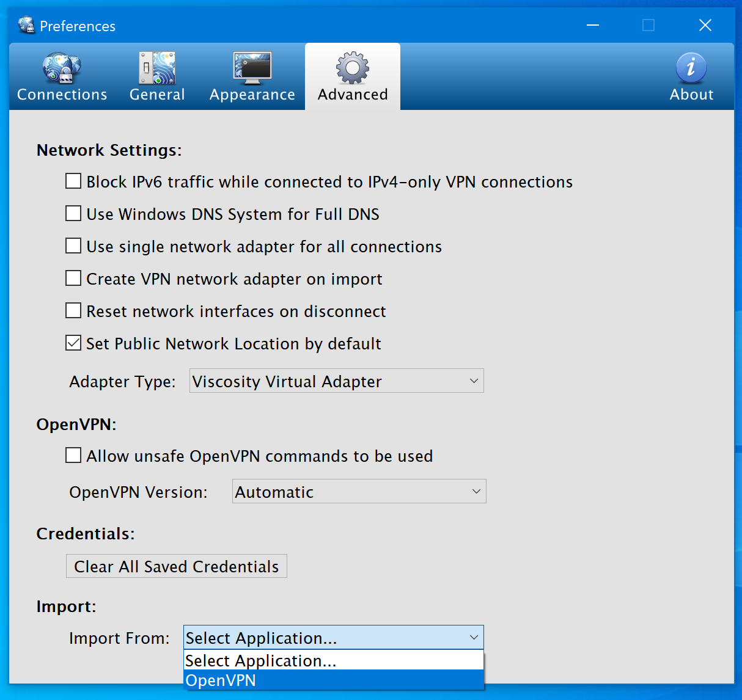This screenshot has height=700, width=742.
Task: Click the OpenVPN Version: label
Action: (138, 492)
